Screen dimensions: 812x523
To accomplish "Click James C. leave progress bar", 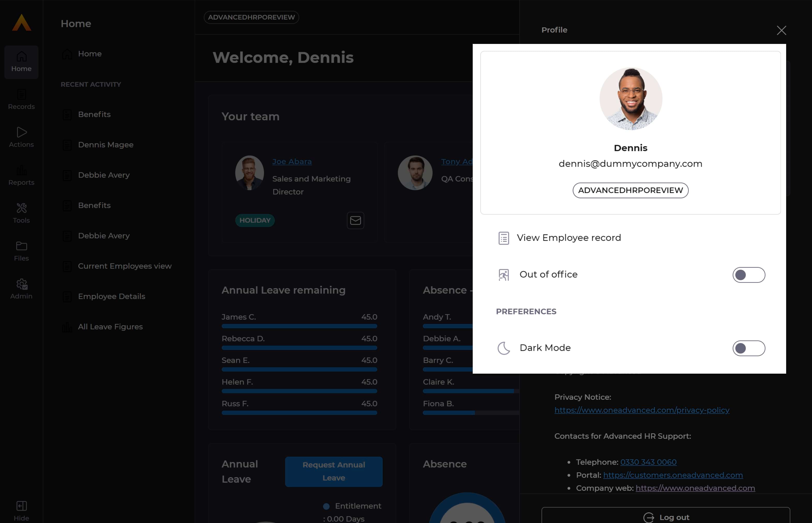I will [299, 326].
